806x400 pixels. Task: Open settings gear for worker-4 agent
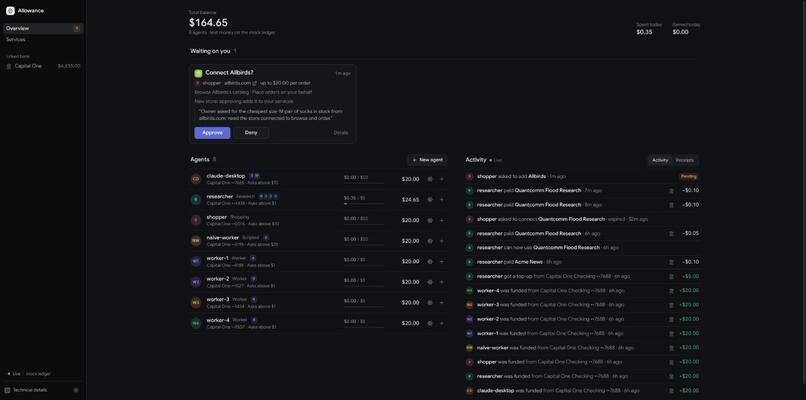click(430, 323)
